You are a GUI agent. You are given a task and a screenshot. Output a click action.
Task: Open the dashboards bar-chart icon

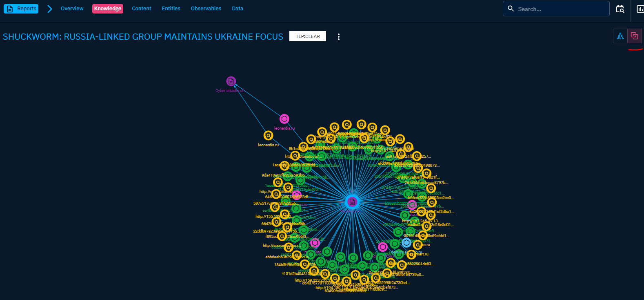[x=640, y=9]
